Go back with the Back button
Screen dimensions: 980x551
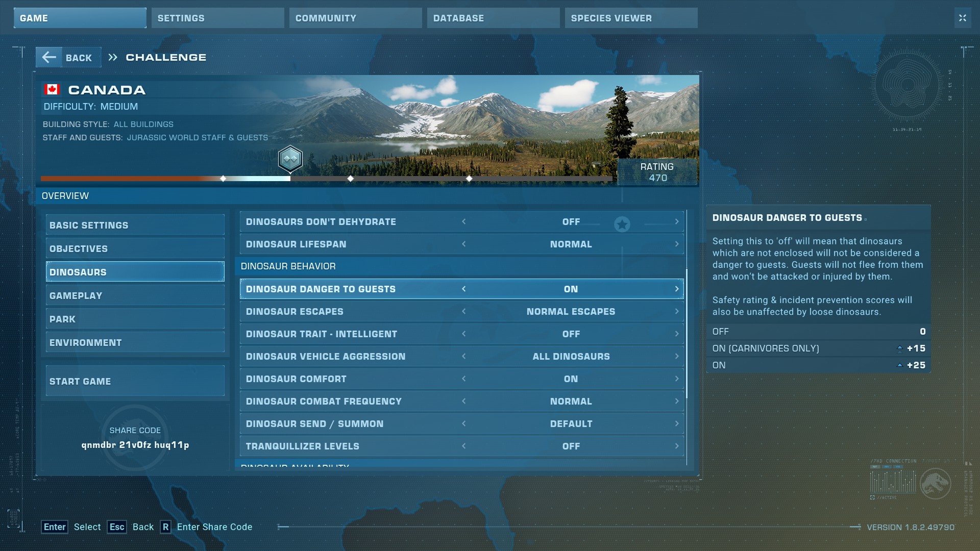pos(68,57)
